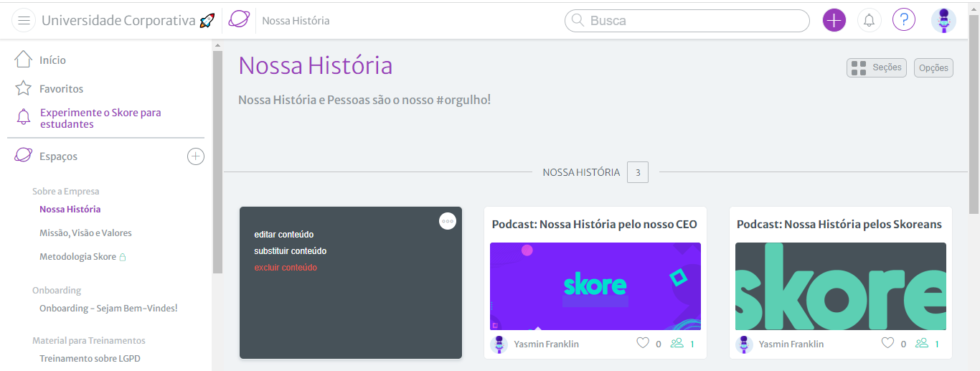The width and height of the screenshot is (980, 371).
Task: Click the magnifier icon in search bar
Action: coord(578,21)
